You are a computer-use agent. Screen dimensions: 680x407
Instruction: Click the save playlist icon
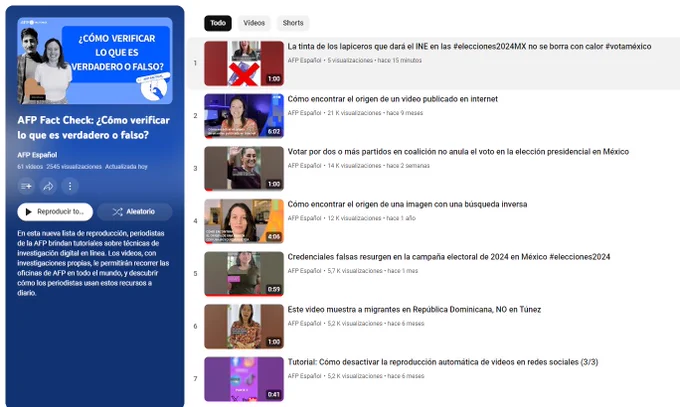26,186
